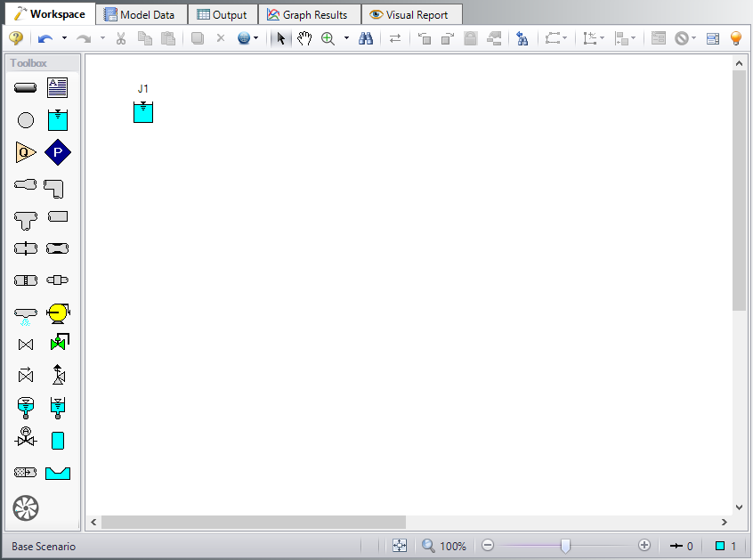
Task: Choose the Tee/Wye junction tool
Action: click(26, 218)
